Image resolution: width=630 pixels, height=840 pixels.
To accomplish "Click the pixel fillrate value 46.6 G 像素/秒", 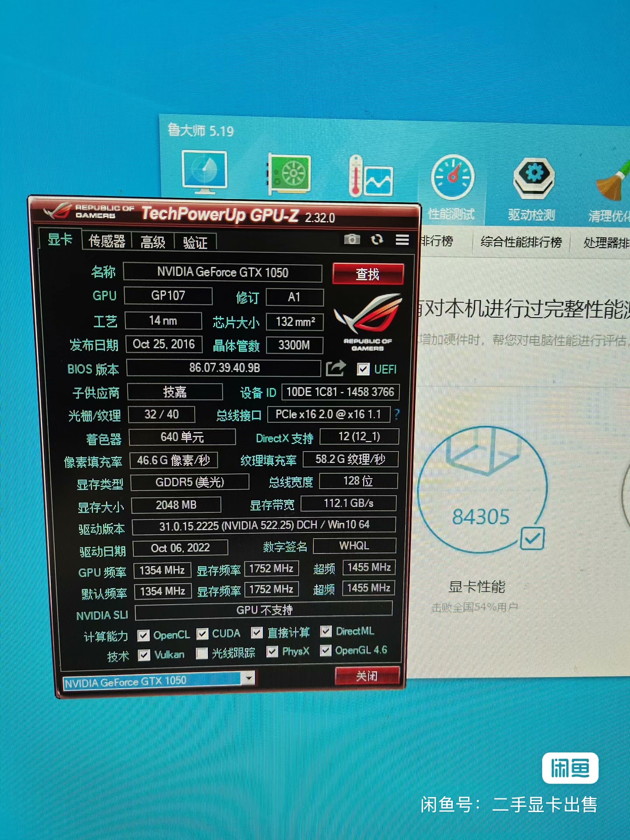I will 174,460.
